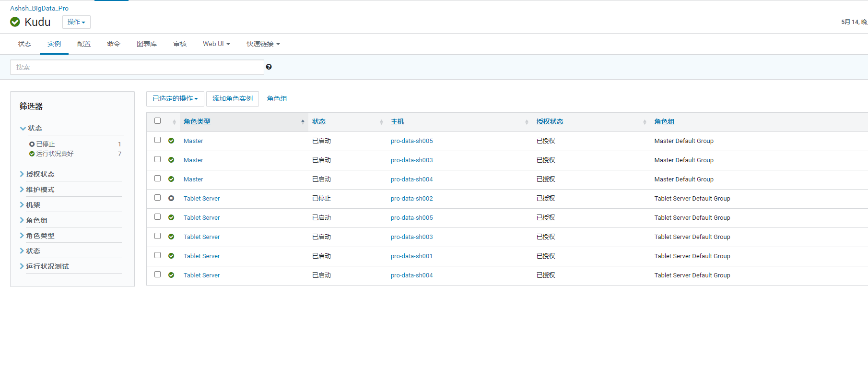Expand the 机架 filter

click(30, 205)
